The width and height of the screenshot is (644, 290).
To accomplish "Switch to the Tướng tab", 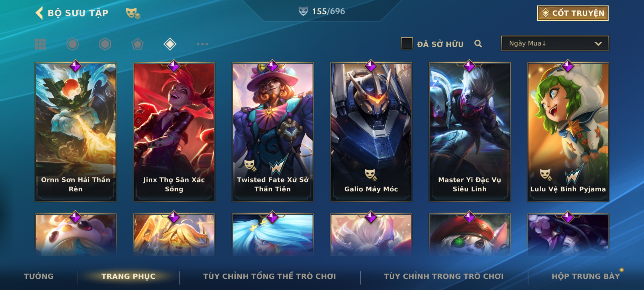I will pos(39,276).
